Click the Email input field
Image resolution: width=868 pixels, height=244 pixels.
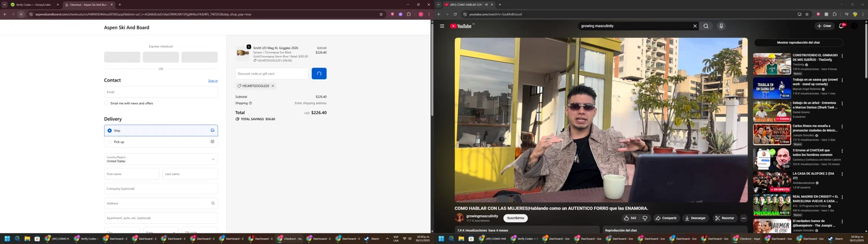coord(161,92)
